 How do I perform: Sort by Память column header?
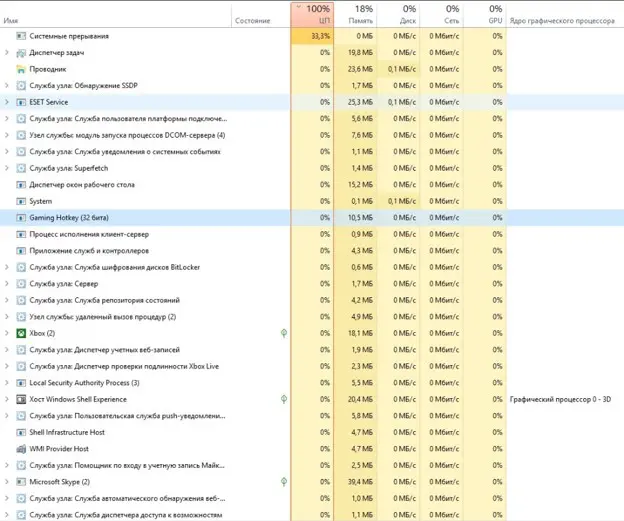pos(355,15)
